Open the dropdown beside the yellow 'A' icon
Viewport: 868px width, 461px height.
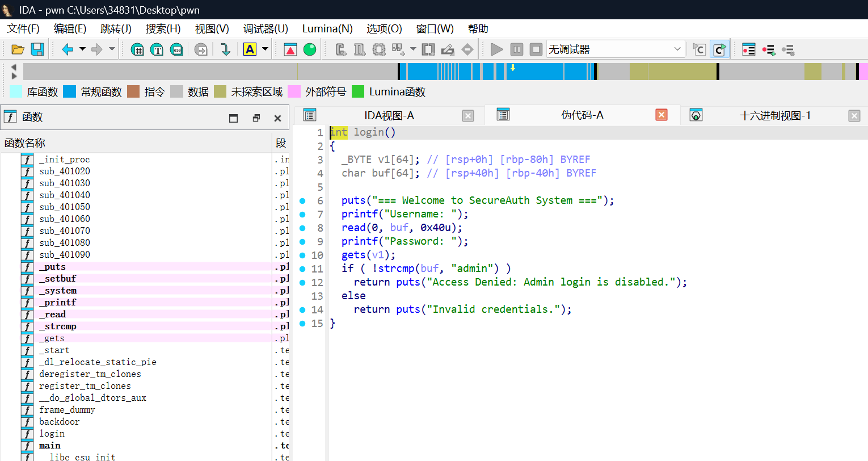265,49
